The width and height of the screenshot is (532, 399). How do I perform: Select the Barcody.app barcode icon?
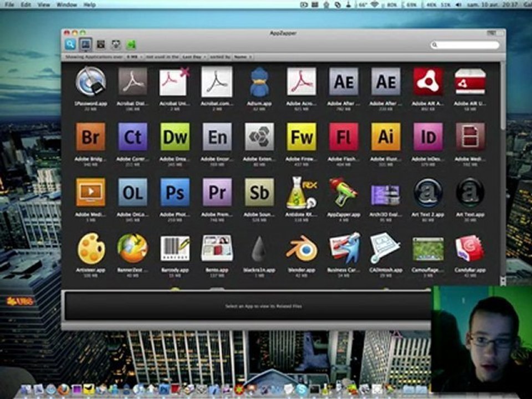(x=175, y=249)
